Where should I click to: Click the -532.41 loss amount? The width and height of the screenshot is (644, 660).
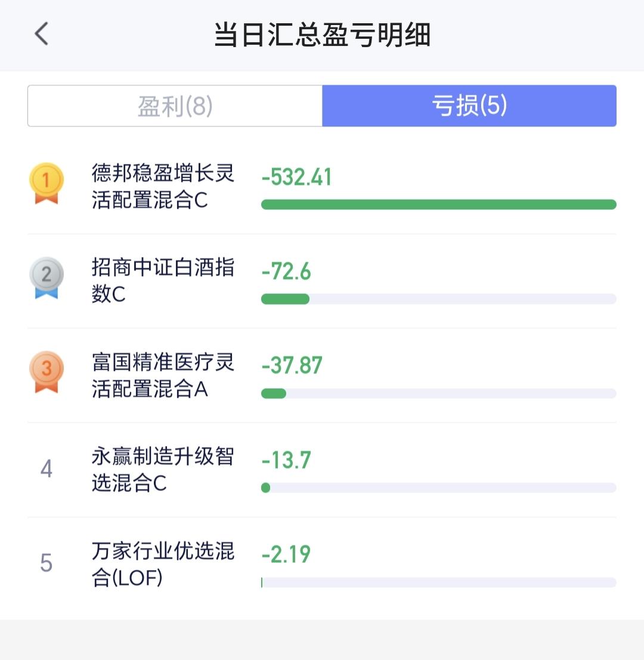click(297, 177)
